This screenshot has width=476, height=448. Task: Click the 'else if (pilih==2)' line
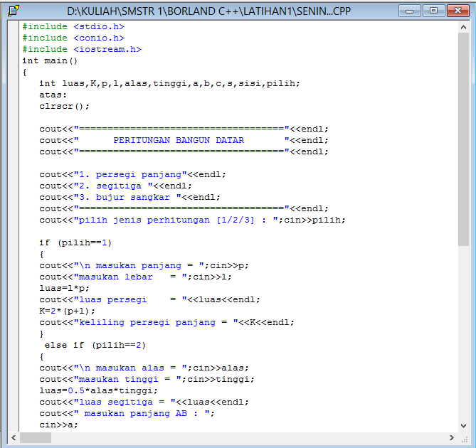click(95, 345)
